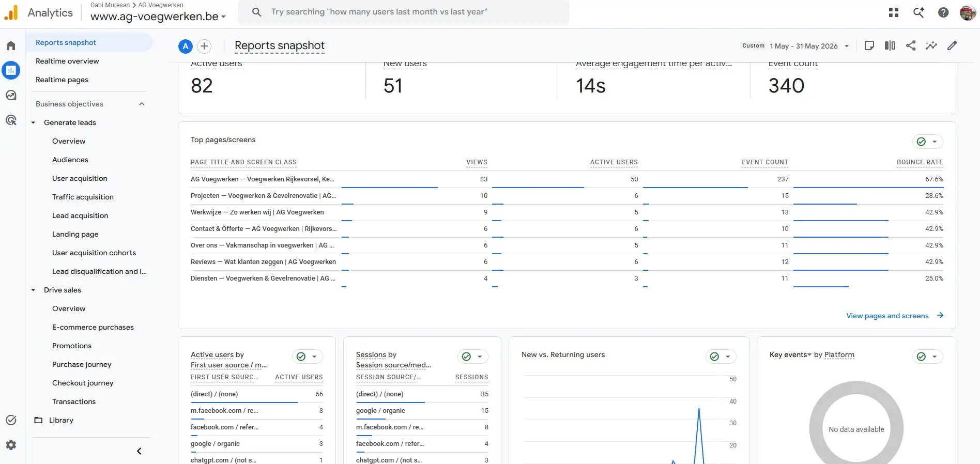Open the Insights trend line icon
This screenshot has width=980, height=464.
[x=931, y=45]
